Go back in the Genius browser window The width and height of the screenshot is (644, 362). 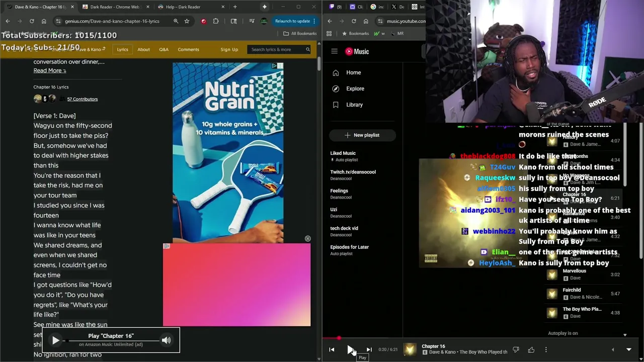tap(8, 21)
